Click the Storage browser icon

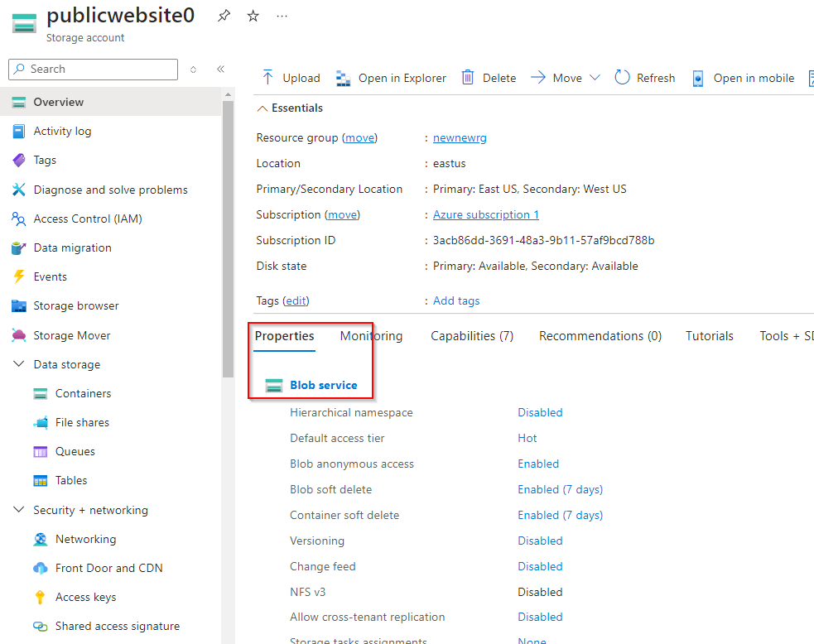[19, 305]
